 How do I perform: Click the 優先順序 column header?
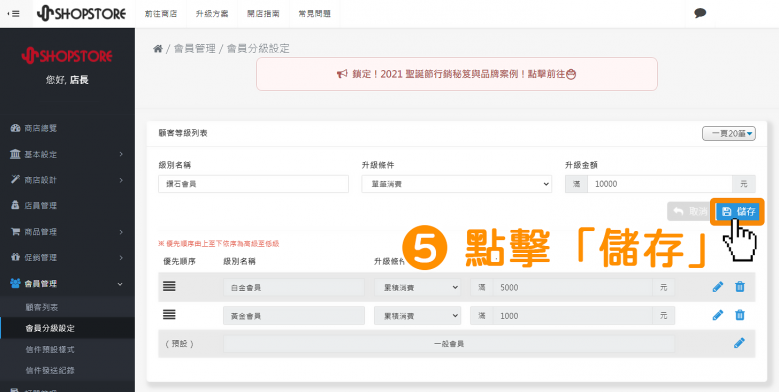[x=179, y=261]
